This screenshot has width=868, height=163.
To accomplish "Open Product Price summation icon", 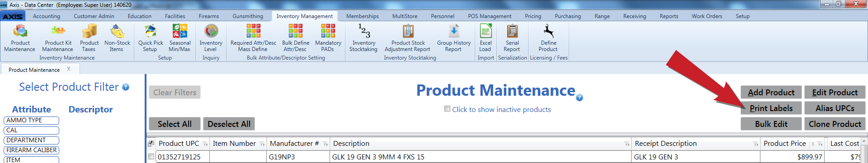I will coord(813,144).
